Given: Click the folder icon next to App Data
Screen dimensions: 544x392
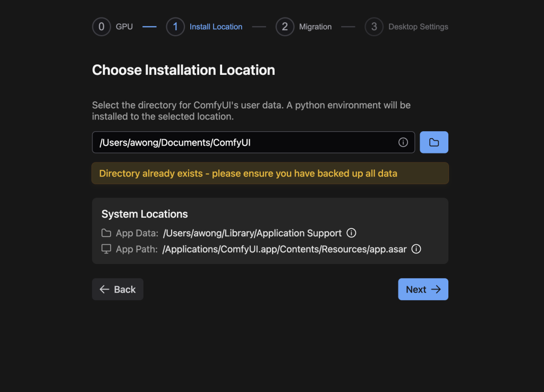Looking at the screenshot, I should (x=106, y=233).
